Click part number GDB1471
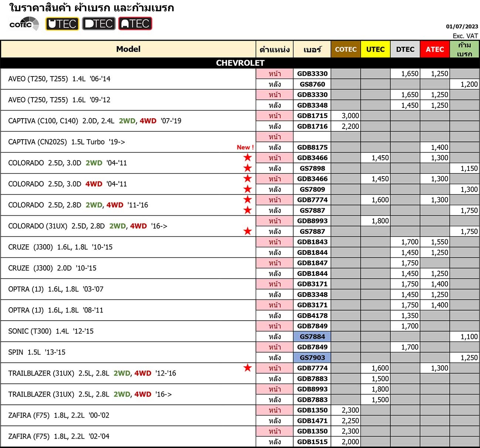 312,421
